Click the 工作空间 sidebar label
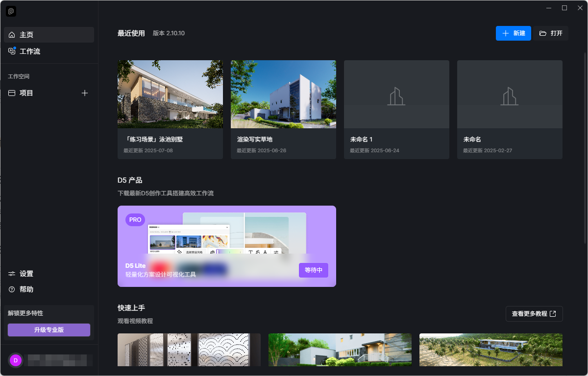The height and width of the screenshot is (376, 588). [x=19, y=76]
